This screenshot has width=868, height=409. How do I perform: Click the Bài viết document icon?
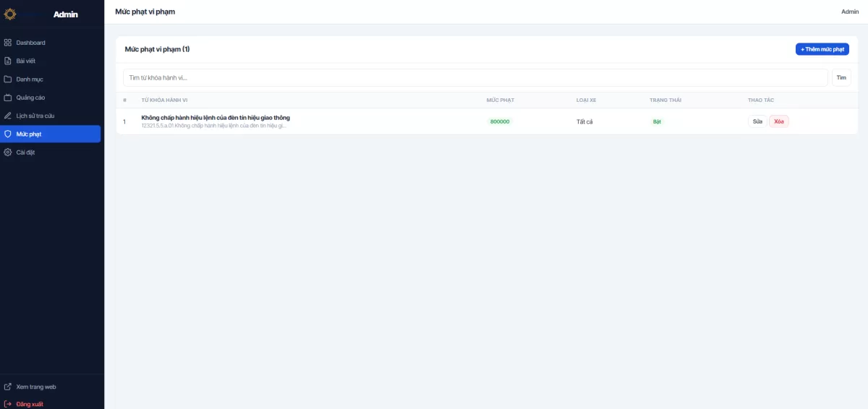8,61
